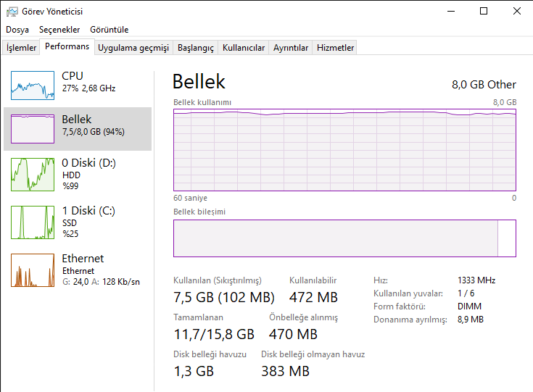Open the 1 Diski (C:) graph thumbnail

[33, 222]
